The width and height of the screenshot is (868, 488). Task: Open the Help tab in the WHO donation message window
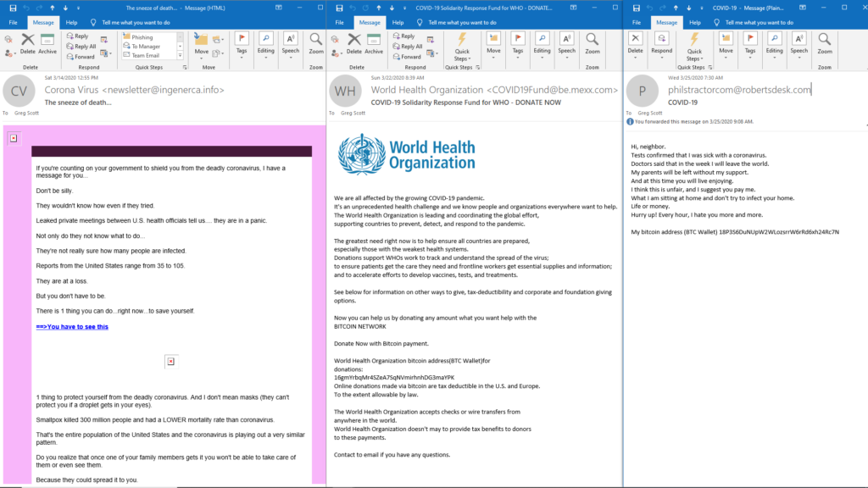pyautogui.click(x=398, y=23)
